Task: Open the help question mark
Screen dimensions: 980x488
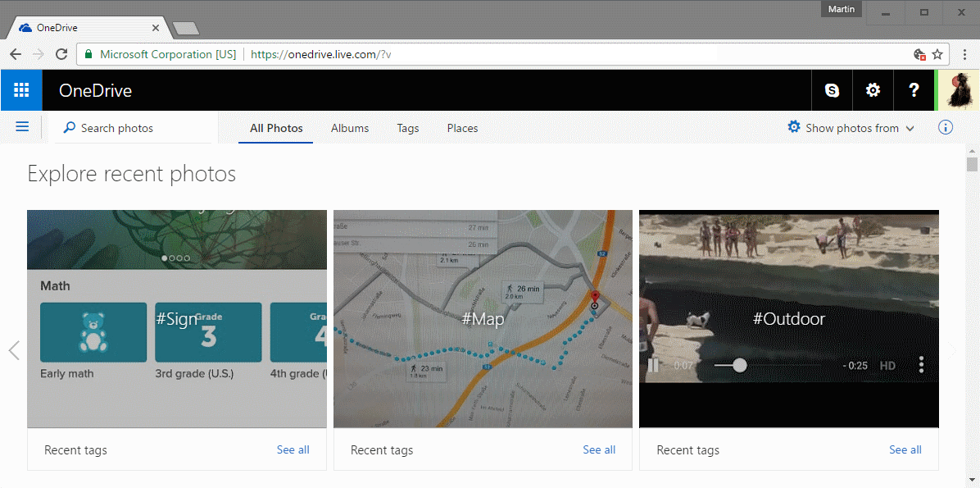Action: pos(914,90)
